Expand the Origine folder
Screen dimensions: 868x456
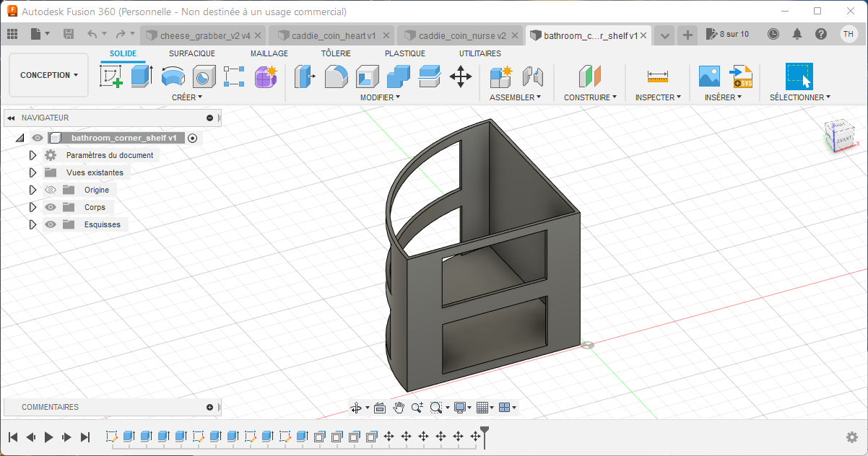coord(32,190)
